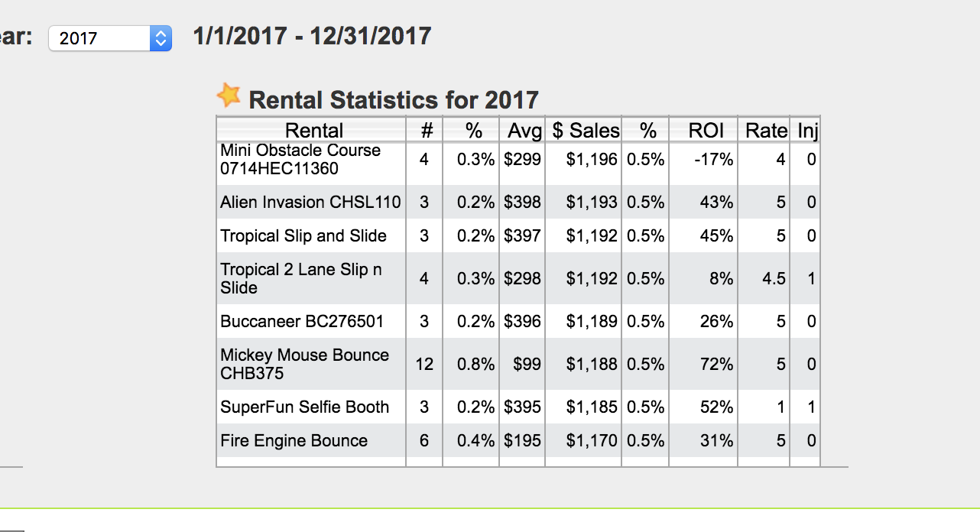Viewport: 980px width, 532px height.
Task: Open Mickey Mouse Bounce CHB375 entry
Action: pos(304,365)
